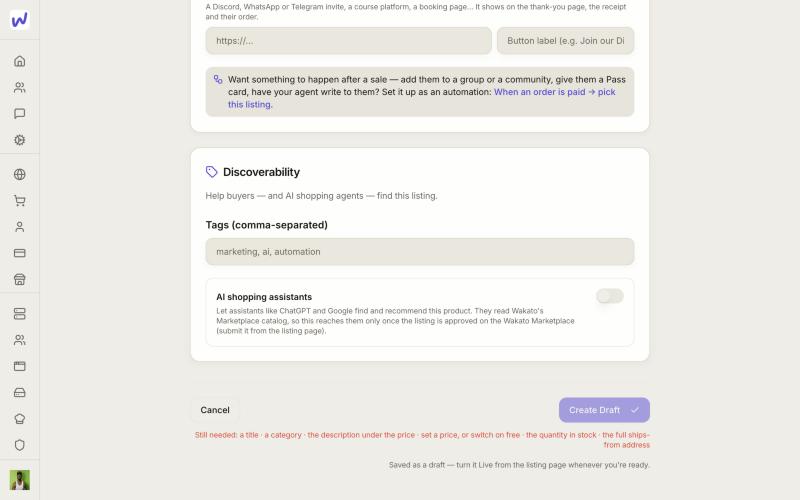This screenshot has width=800, height=500.
Task: Open the gear-shaped sidebar icon
Action: pyautogui.click(x=19, y=140)
